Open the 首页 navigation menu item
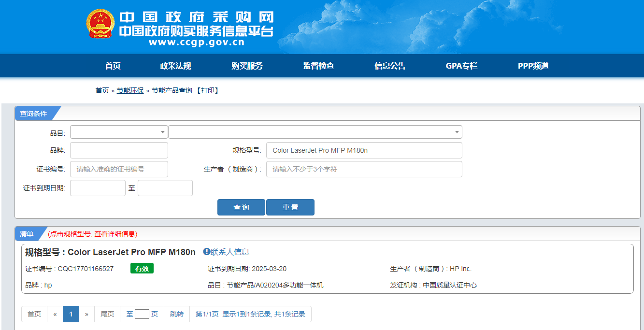 tap(113, 66)
